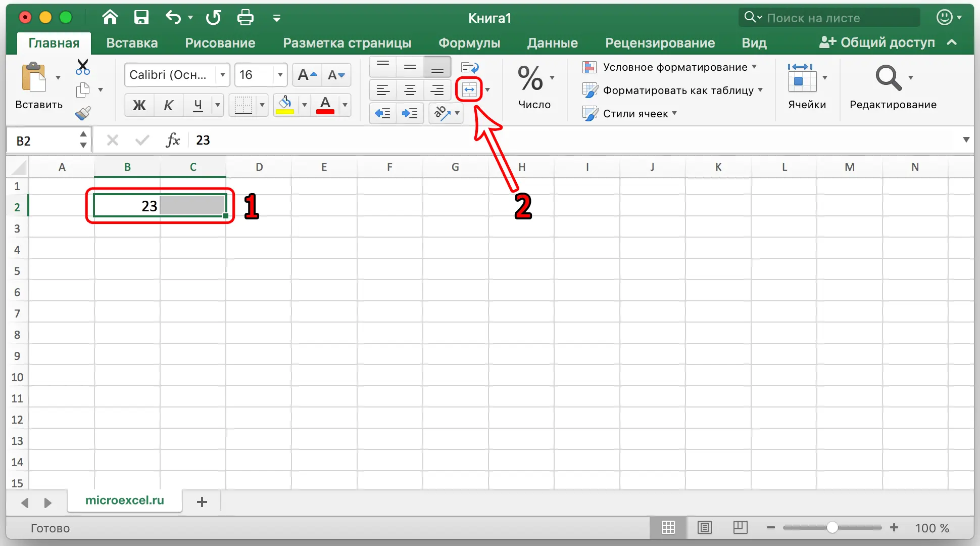Open underline style dropdown arrow

(218, 105)
